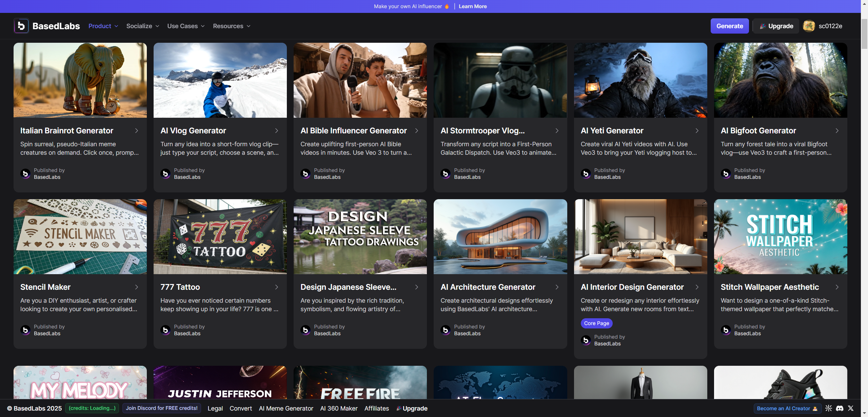Click BasedLabs publisher icon on Italian Brainrot card
Screen dimensions: 868x417
point(25,174)
